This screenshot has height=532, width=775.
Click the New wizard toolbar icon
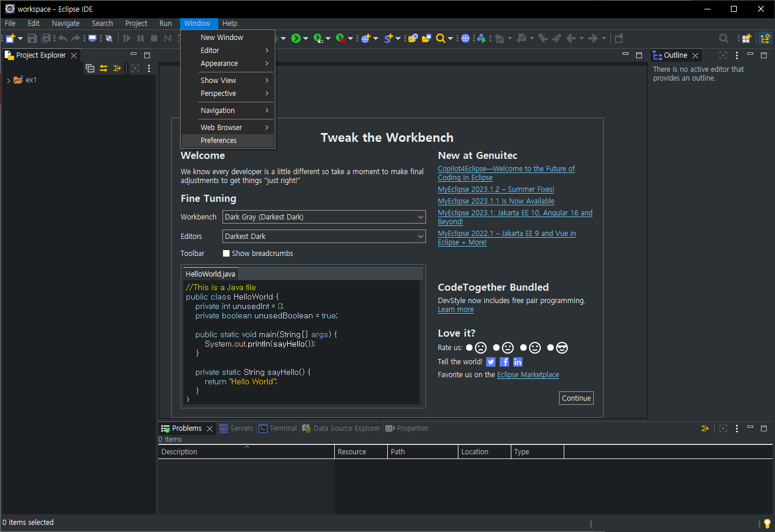10,38
